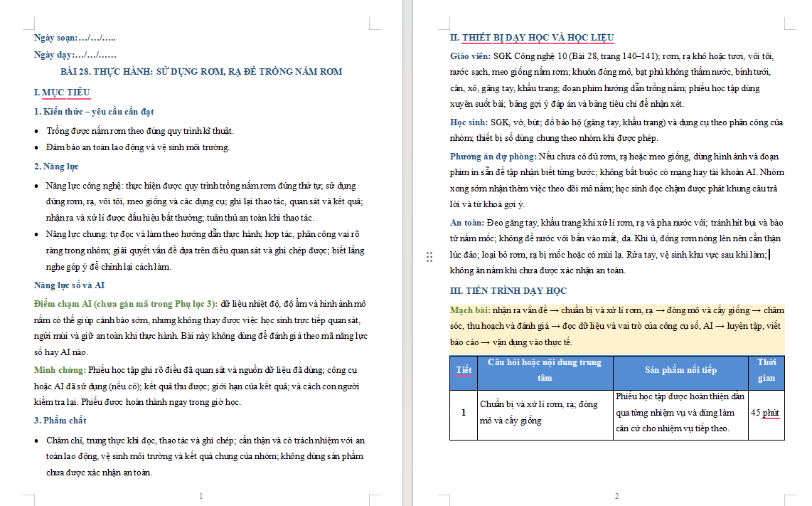Click heading 'II. THIẾT BỊ DẠY HỌC VÀ HỌC LIỆU'
The height and width of the screenshot is (506, 812).
click(x=532, y=37)
